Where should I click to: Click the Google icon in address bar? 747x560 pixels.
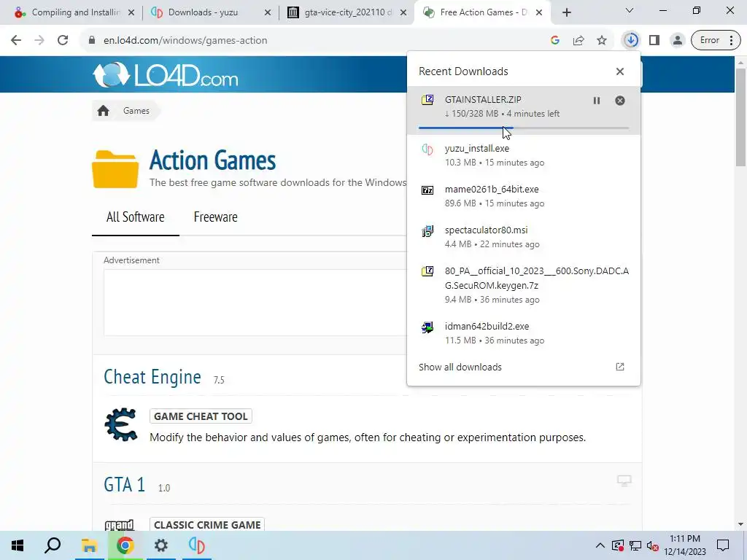[x=555, y=41]
